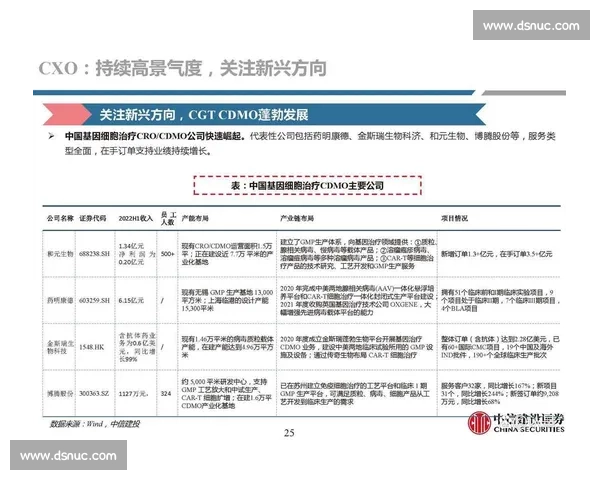Select slide title 'CXO:持续高景气度,关注新兴方向'

tap(183, 69)
